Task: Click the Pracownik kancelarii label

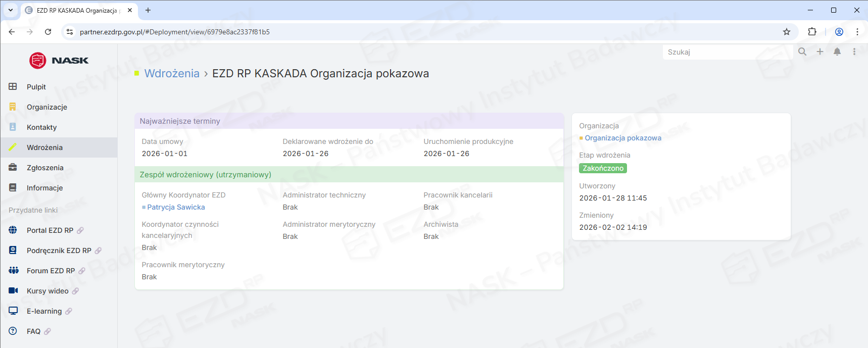Action: pyautogui.click(x=458, y=195)
